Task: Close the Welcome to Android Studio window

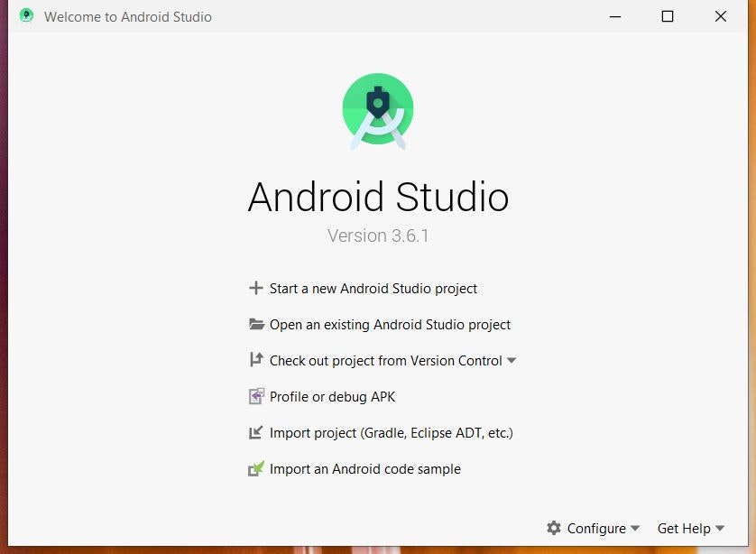Action: pos(720,16)
